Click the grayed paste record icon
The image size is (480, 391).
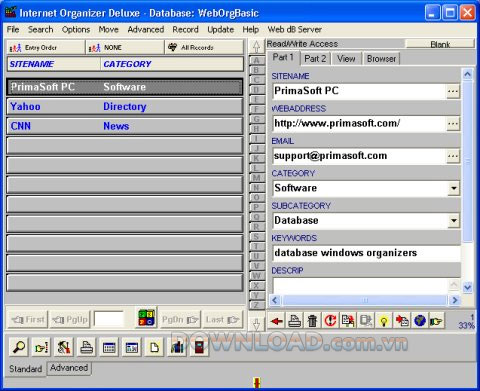pyautogui.click(x=366, y=321)
